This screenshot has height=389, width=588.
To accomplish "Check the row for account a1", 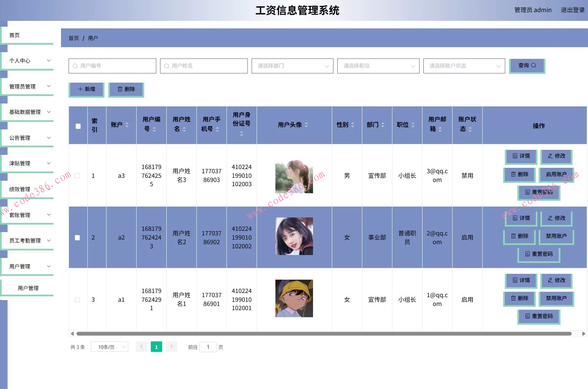I will tap(77, 300).
